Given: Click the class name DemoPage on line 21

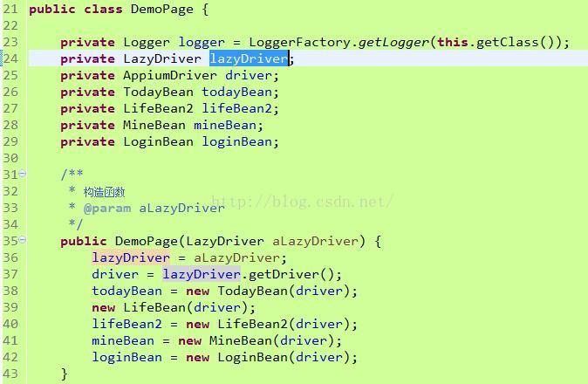Looking at the screenshot, I should 162,9.
